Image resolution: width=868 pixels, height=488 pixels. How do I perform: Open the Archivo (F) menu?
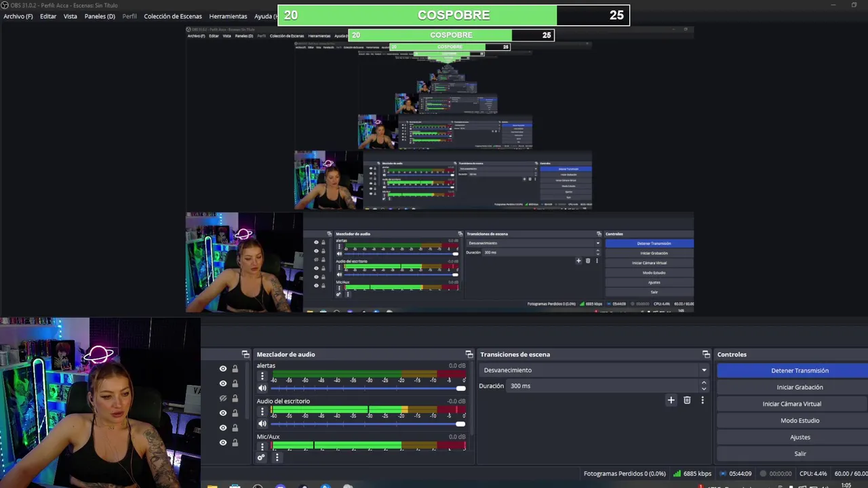(x=18, y=16)
